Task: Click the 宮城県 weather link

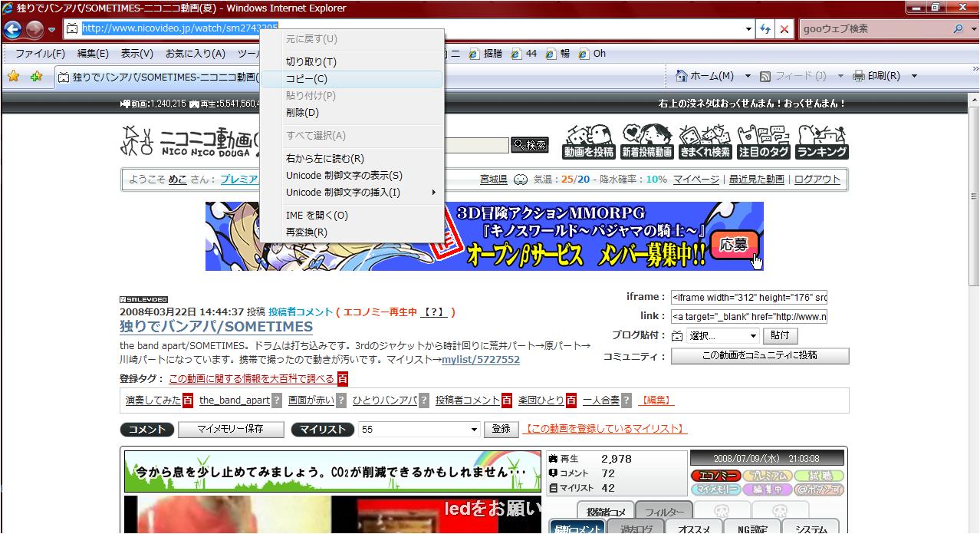Action: coord(494,180)
